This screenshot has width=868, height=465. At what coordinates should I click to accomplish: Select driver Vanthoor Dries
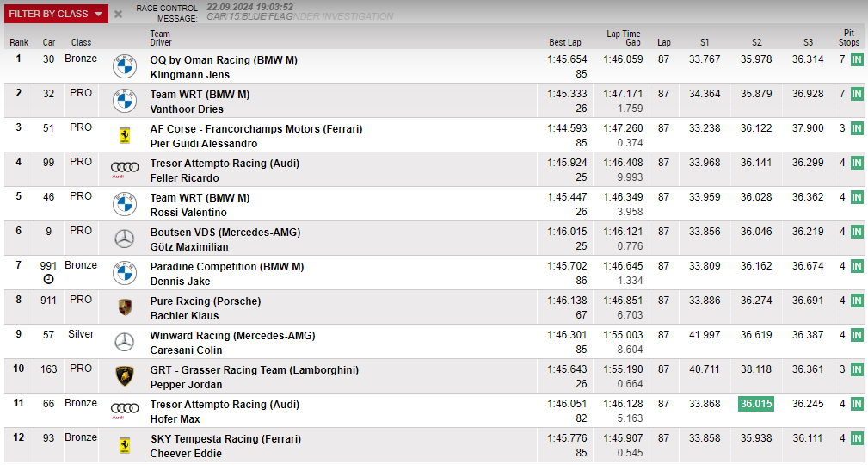tap(187, 109)
